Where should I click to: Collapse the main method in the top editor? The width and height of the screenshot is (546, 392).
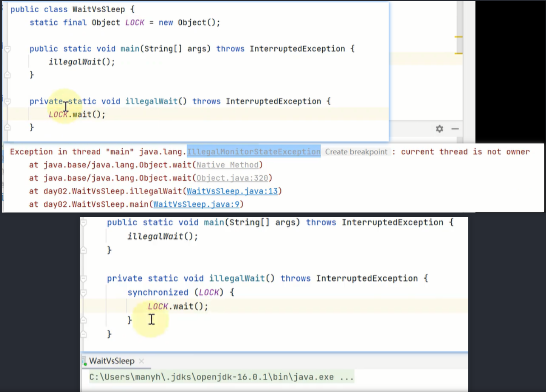click(7, 49)
